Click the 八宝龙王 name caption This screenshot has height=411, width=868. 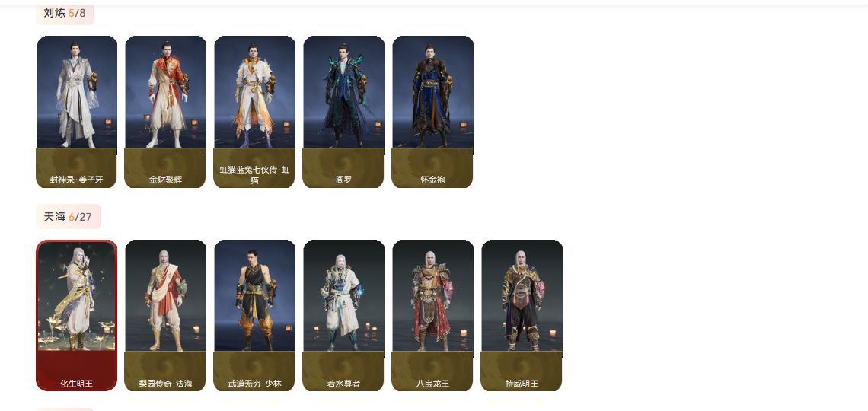(433, 384)
